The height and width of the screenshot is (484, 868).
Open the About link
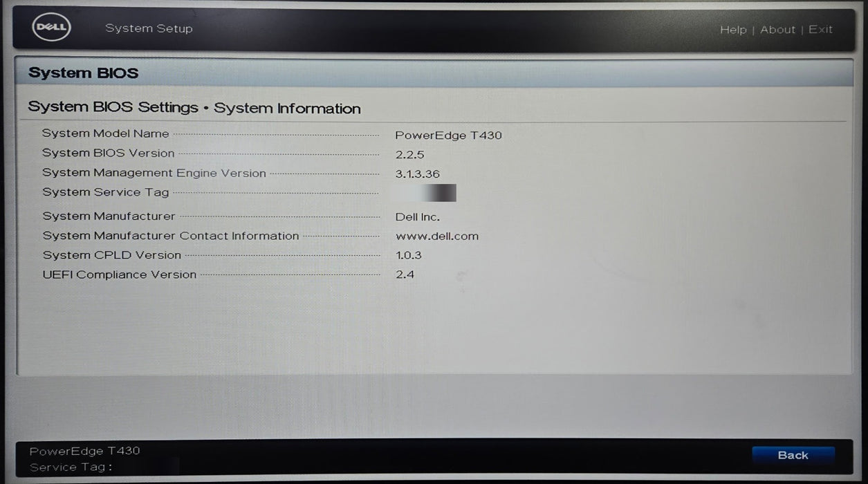778,30
